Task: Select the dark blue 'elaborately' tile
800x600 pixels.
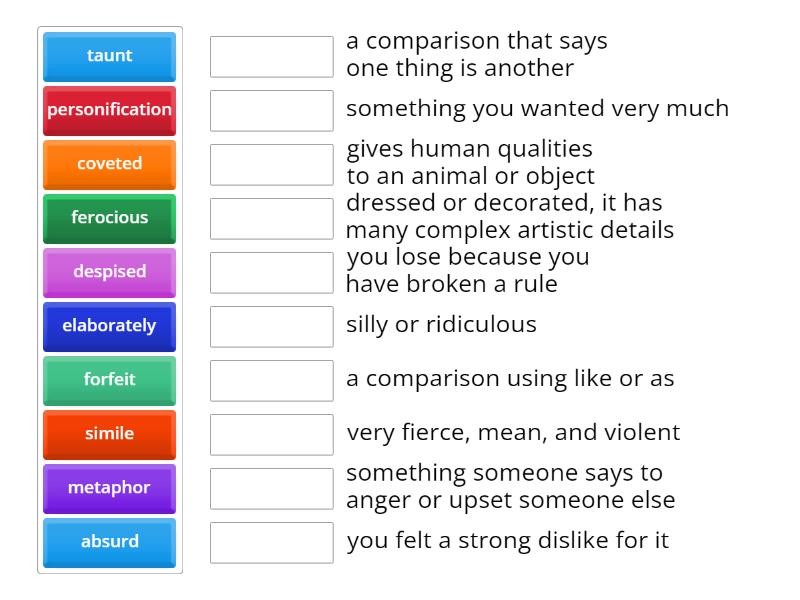Action: tap(110, 326)
